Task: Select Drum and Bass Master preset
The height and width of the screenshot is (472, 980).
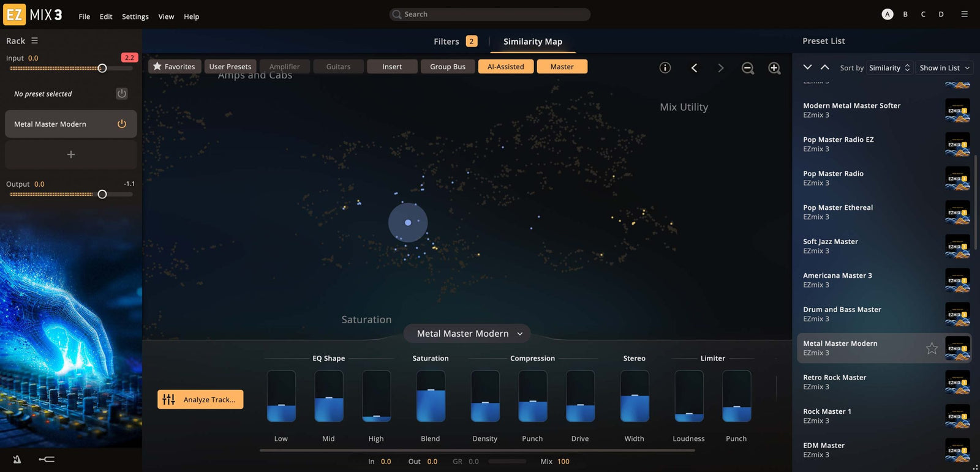Action: 886,314
